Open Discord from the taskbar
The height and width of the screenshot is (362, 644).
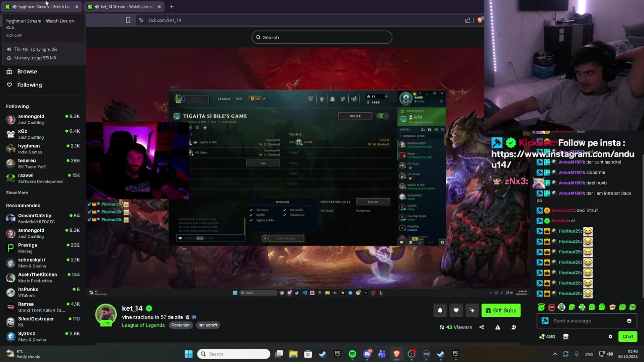pyautogui.click(x=367, y=354)
